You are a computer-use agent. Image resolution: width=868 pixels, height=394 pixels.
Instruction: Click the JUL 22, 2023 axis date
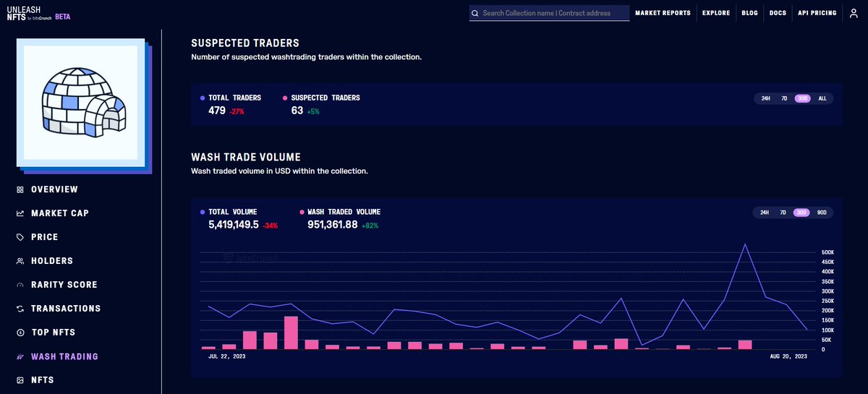(226, 356)
